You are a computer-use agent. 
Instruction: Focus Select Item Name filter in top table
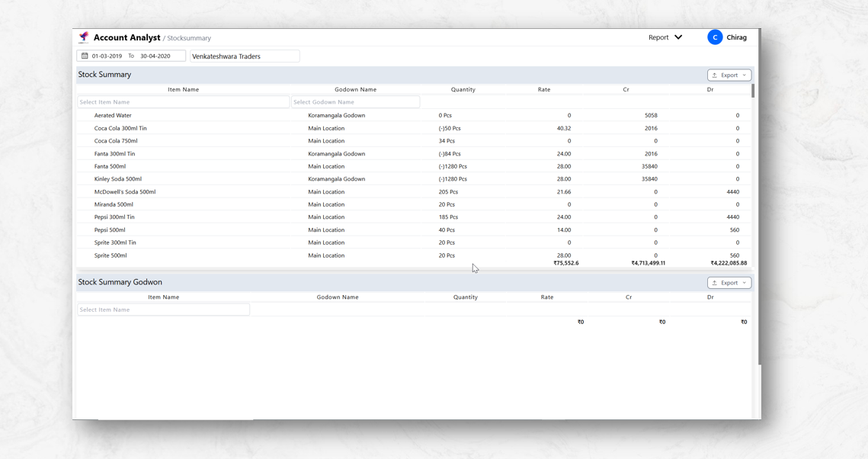(183, 102)
